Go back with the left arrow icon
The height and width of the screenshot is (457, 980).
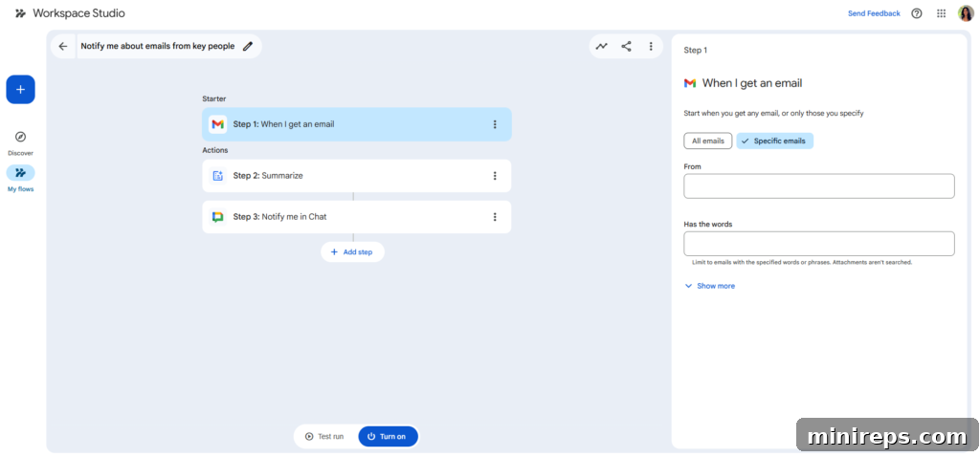click(63, 46)
